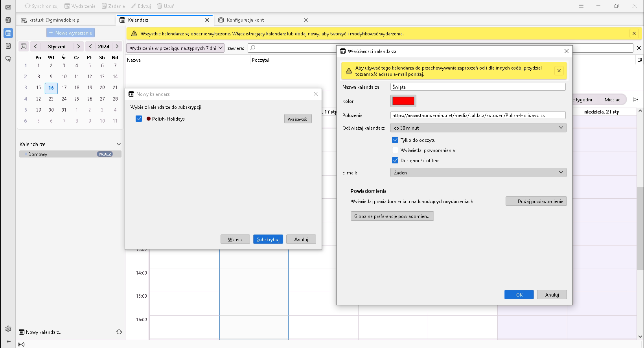
Task: Open the Mail space icon in sidebar
Action: coord(8,7)
